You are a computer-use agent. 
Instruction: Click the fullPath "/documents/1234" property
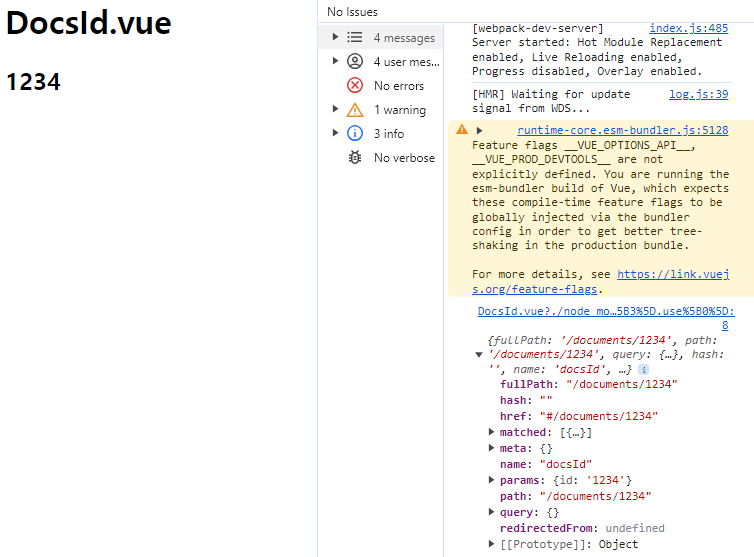589,384
